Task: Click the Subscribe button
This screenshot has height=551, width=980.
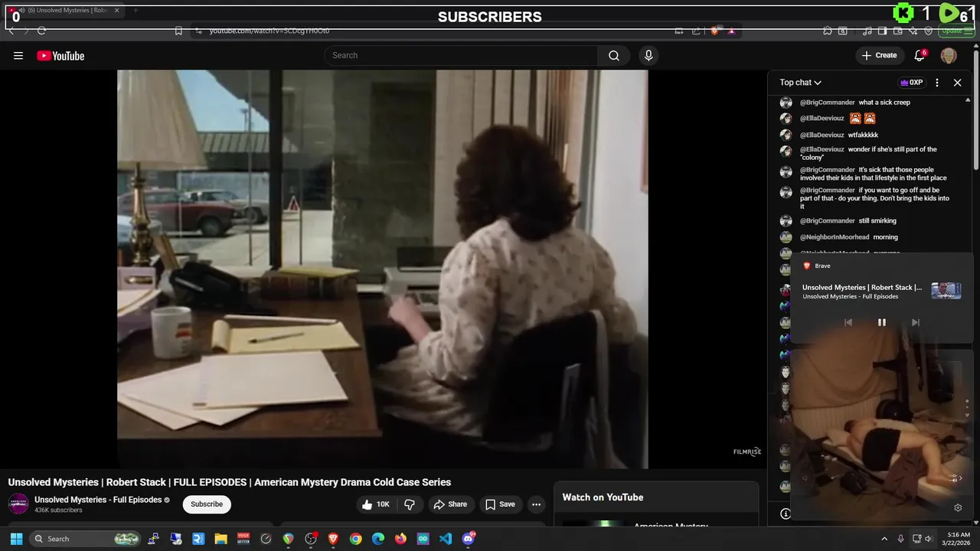Action: 207,504
